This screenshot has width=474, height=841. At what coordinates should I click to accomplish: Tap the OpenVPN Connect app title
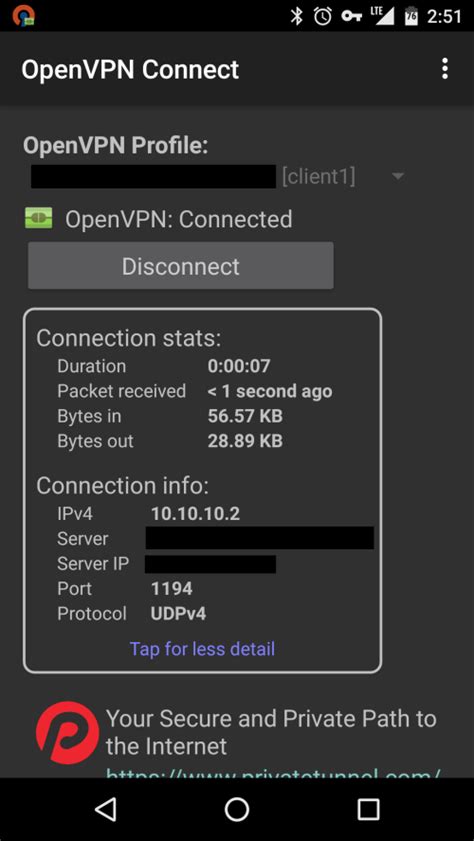point(130,70)
